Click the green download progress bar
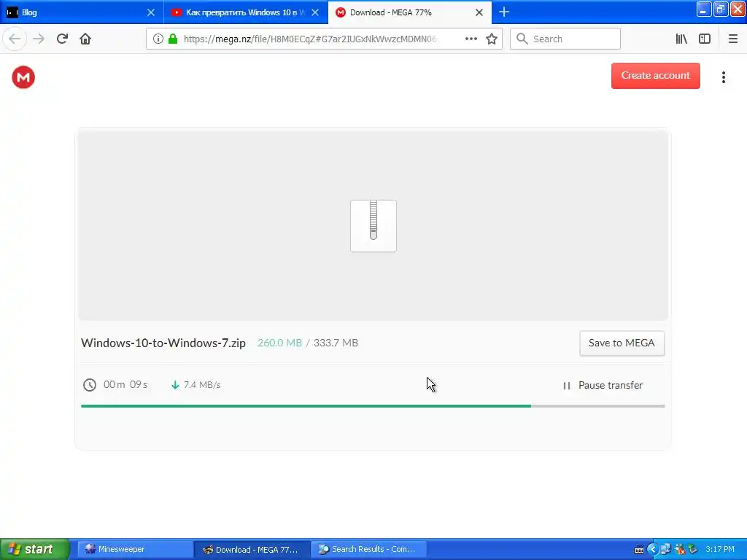Image resolution: width=747 pixels, height=560 pixels. [x=306, y=406]
